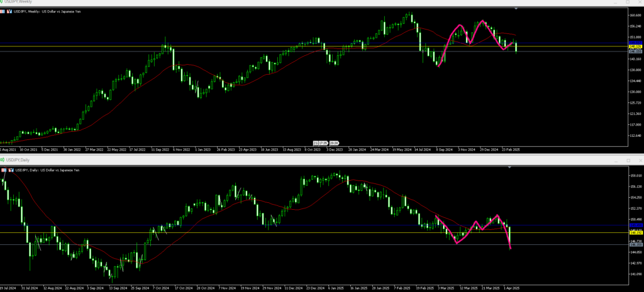Maximize the USDJPY,Daily chart window
644x292 pixels.
pyautogui.click(x=628, y=160)
